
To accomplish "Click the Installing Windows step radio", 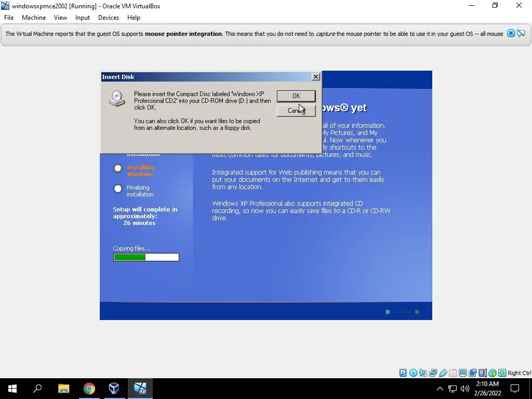I will point(118,168).
